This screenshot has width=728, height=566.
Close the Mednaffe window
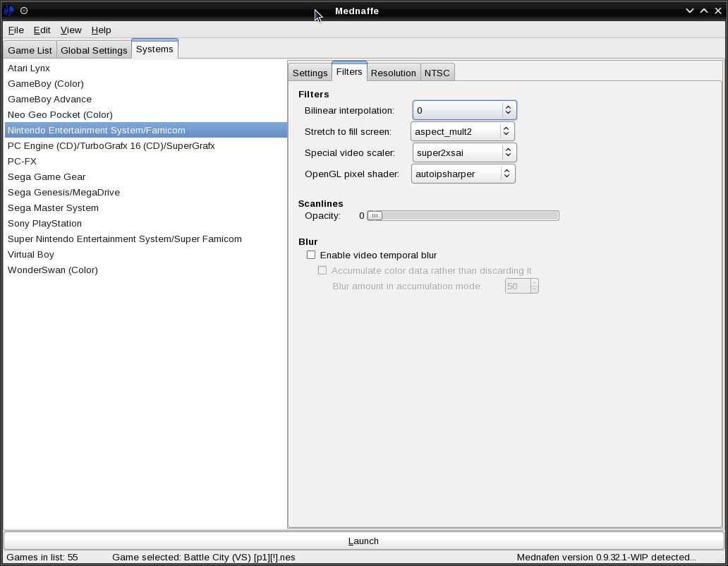[x=718, y=11]
